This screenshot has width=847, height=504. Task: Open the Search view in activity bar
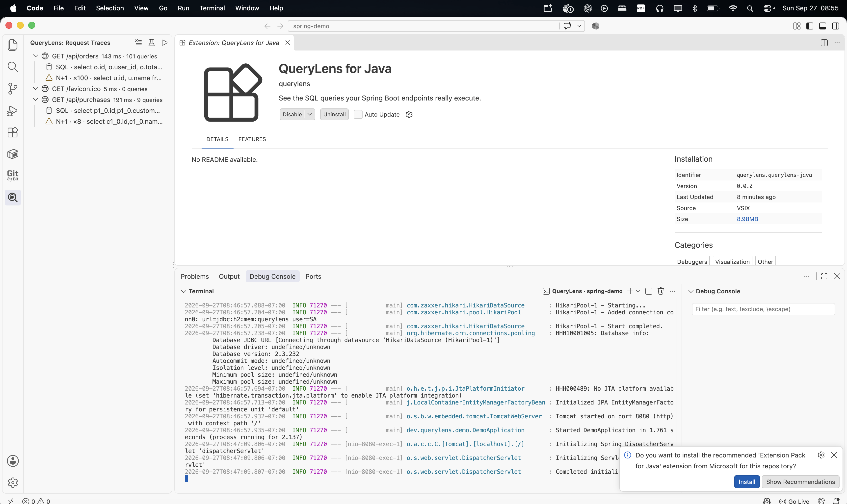pos(13,67)
